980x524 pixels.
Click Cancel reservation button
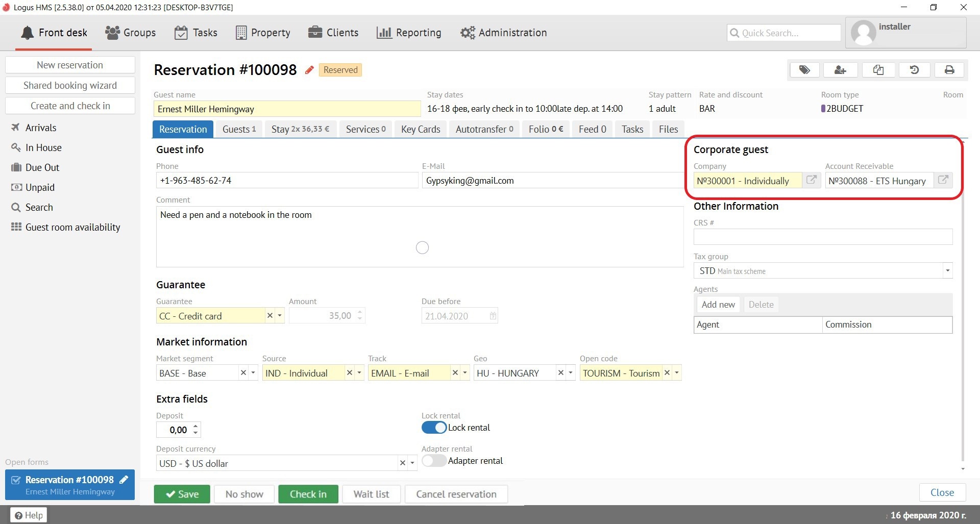[456, 494]
